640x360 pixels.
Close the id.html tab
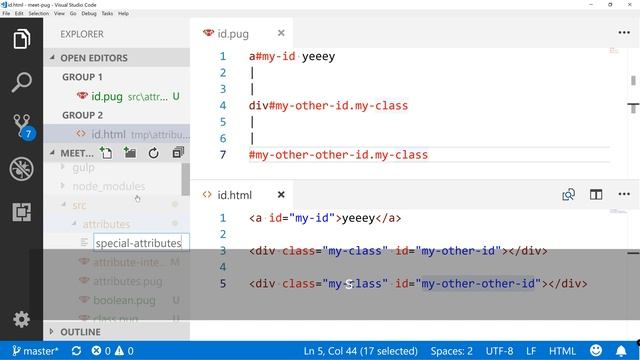coord(281,195)
